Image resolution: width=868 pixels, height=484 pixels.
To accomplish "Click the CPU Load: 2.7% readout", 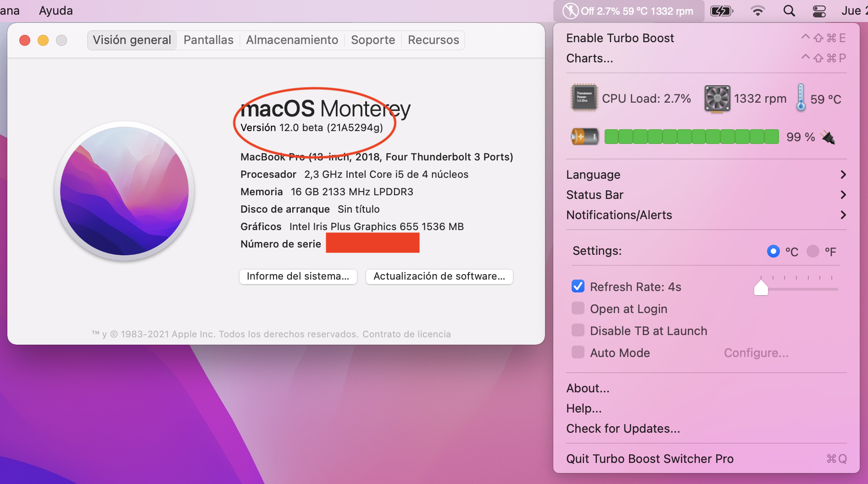I will pyautogui.click(x=646, y=99).
